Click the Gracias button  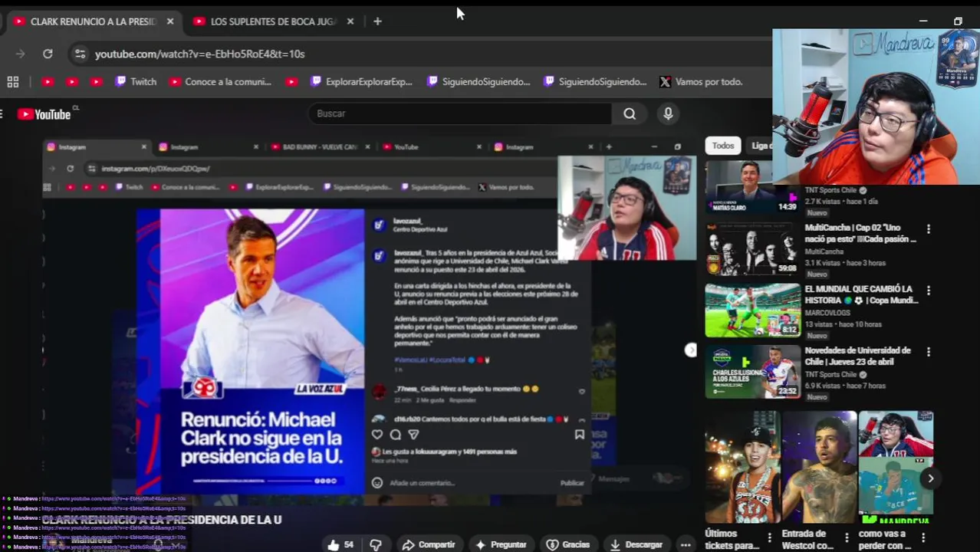[x=568, y=544]
